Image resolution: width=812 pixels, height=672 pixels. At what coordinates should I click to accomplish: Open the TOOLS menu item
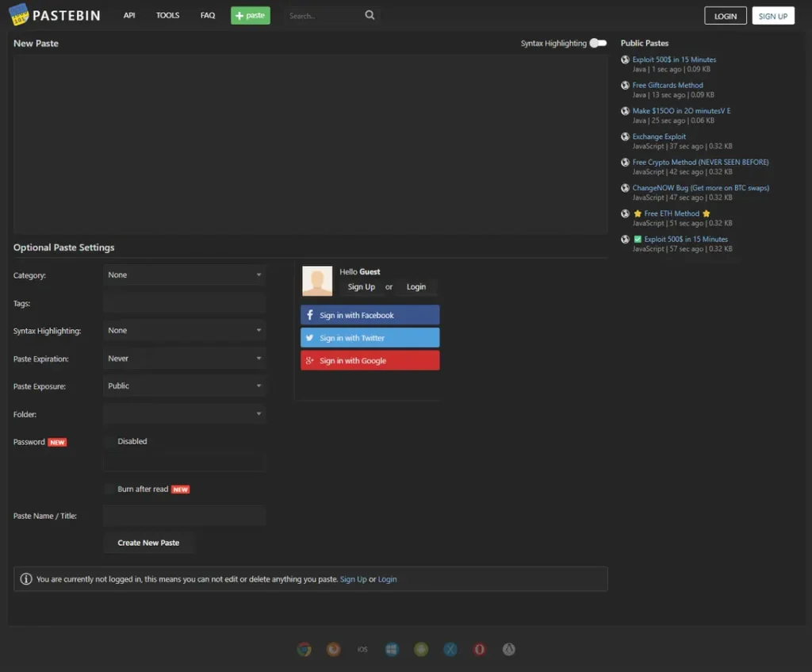point(168,16)
